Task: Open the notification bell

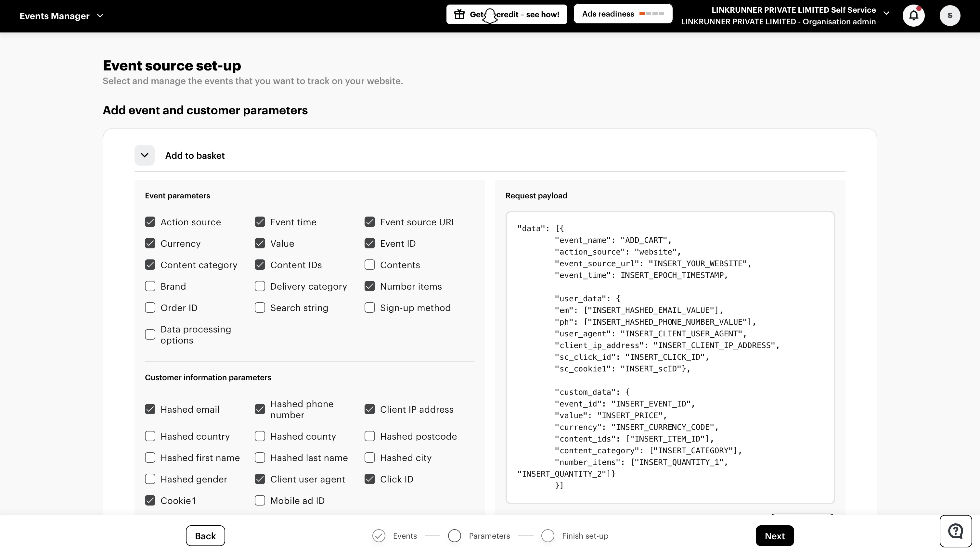Action: [914, 15]
